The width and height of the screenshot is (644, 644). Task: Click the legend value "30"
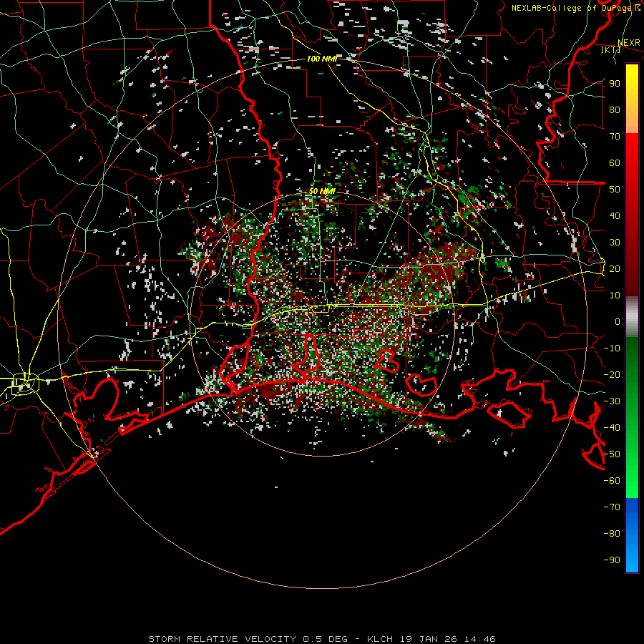click(x=615, y=243)
